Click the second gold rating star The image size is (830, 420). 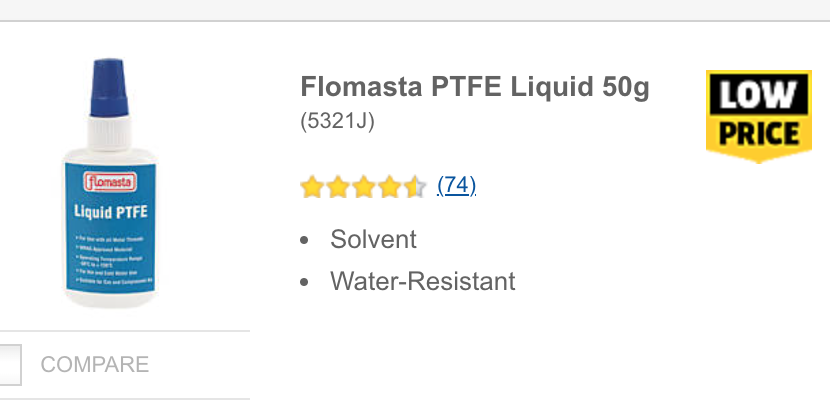(x=338, y=187)
